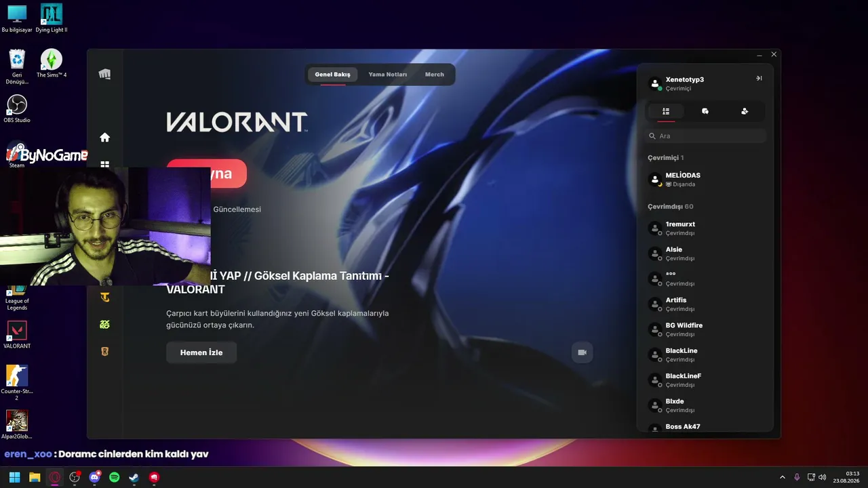The height and width of the screenshot is (488, 868).
Task: Go to the Riot Client home icon
Action: [104, 138]
